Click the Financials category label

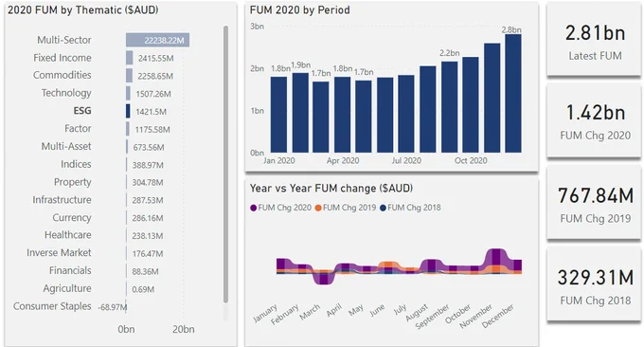pyautogui.click(x=70, y=270)
